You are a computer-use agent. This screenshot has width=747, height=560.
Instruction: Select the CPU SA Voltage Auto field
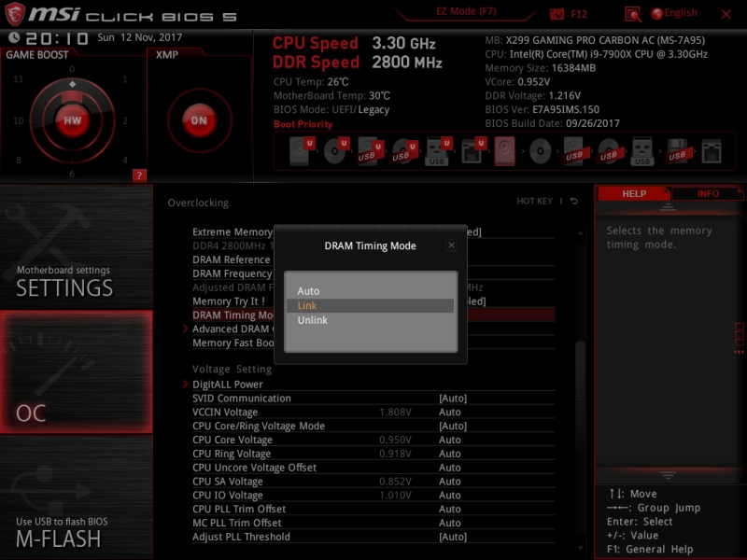pos(450,481)
